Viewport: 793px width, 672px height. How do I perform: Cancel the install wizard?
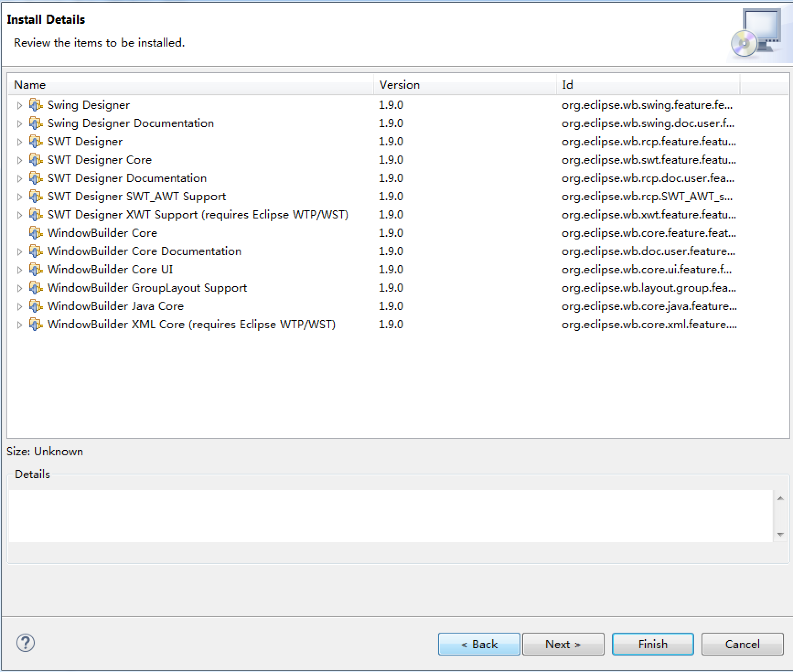(x=742, y=644)
